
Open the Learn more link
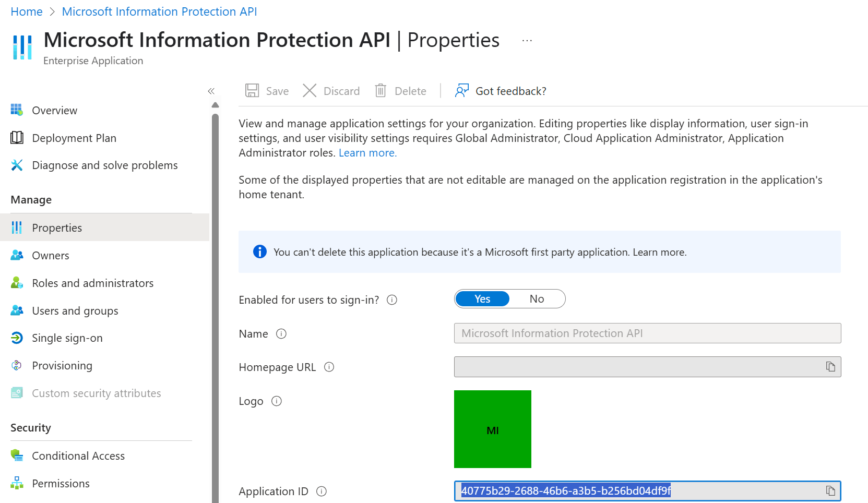click(367, 152)
